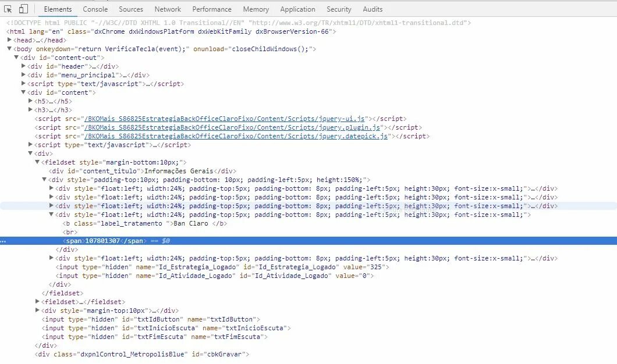Select the cbkGravar div row
Viewport: 617px width, 364px height.
click(142, 354)
